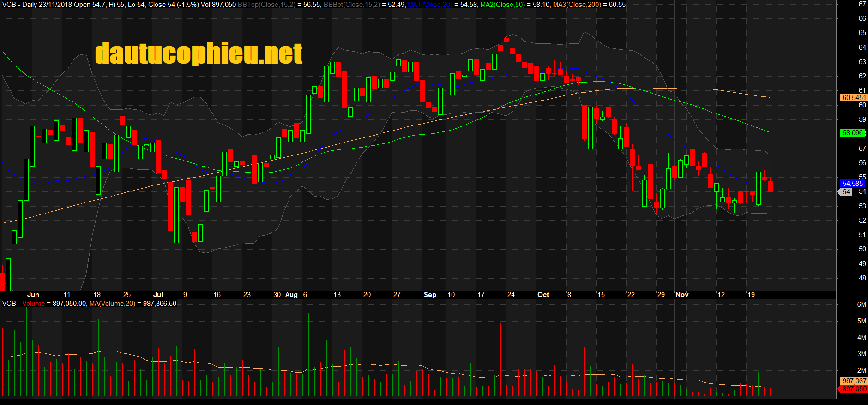The width and height of the screenshot is (868, 405).
Task: Select the Oct month label on date axis
Action: (543, 295)
